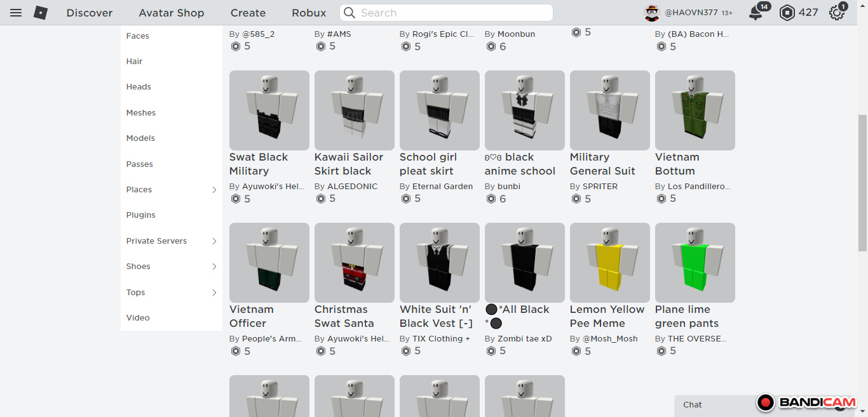
Task: Type in the Search input field
Action: [451, 13]
